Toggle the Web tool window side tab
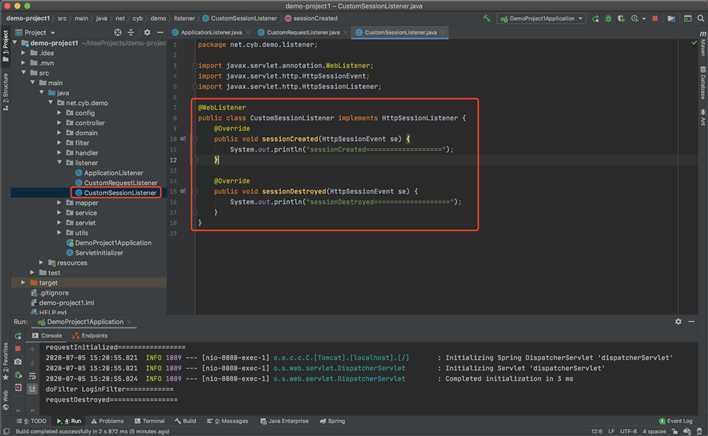This screenshot has height=436, width=708. [5, 400]
